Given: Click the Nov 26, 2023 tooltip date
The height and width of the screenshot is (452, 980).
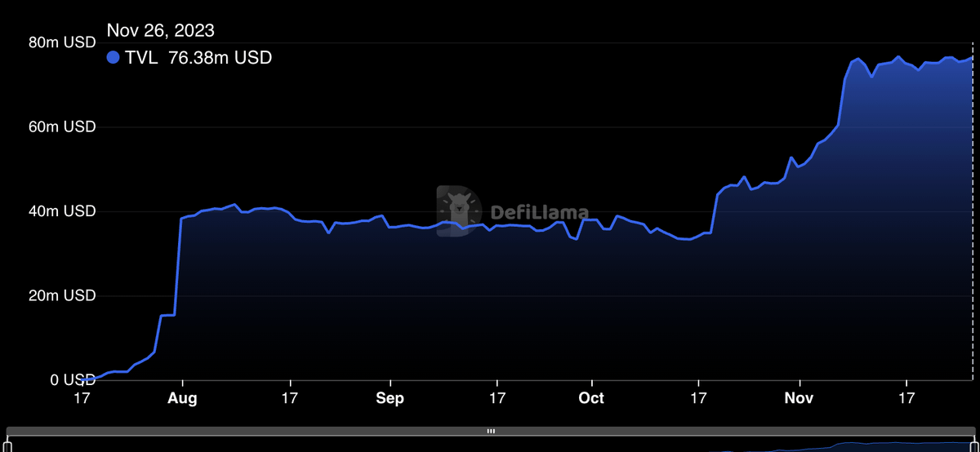Looking at the screenshot, I should click(x=161, y=31).
